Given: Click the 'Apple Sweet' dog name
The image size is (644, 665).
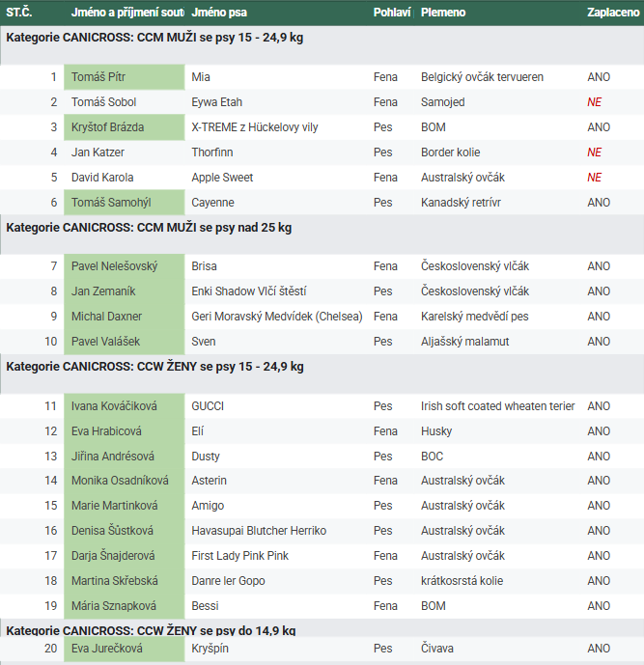Looking at the screenshot, I should [x=223, y=178].
